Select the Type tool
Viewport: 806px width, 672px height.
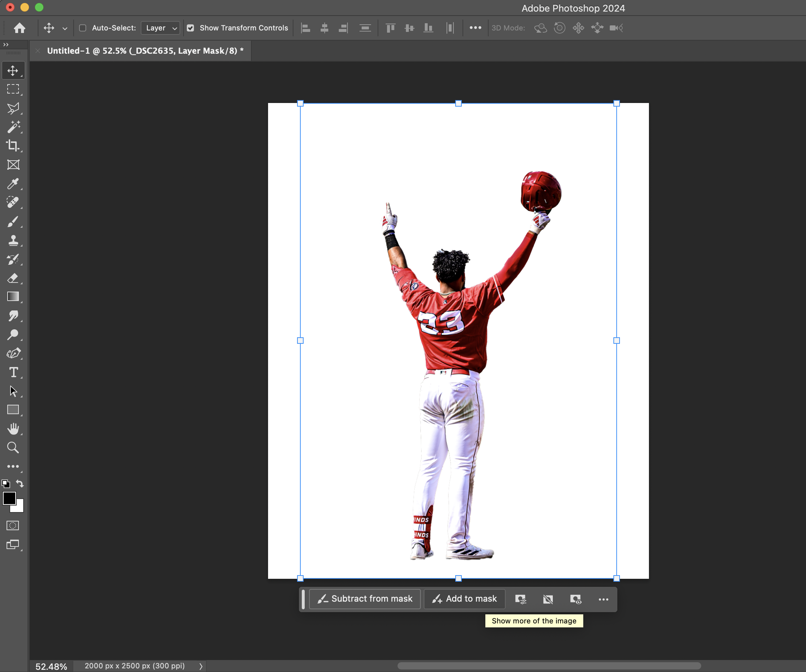[13, 372]
